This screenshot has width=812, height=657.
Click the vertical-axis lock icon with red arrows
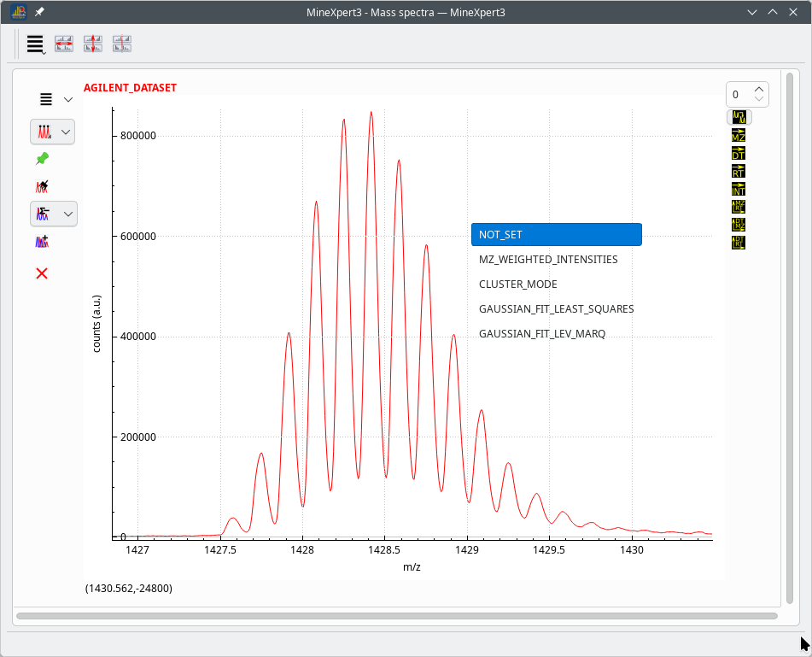[93, 44]
